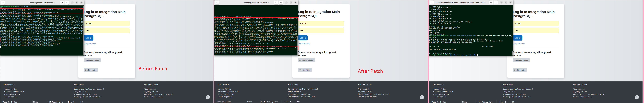644x103 pixels.
Task: Follow the Lost password? link on the Before Patch page
Action: [90, 44]
